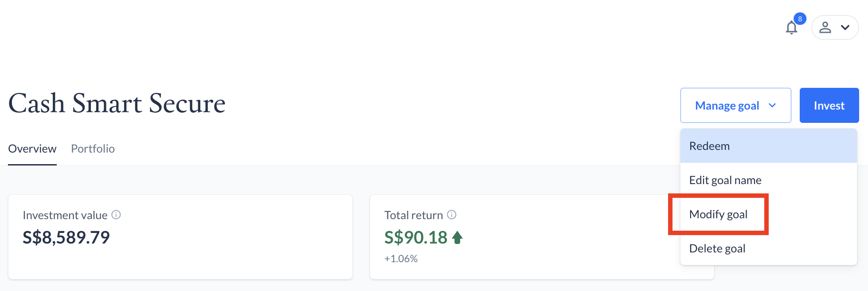
Task: Click the blue Invest button
Action: pos(829,106)
